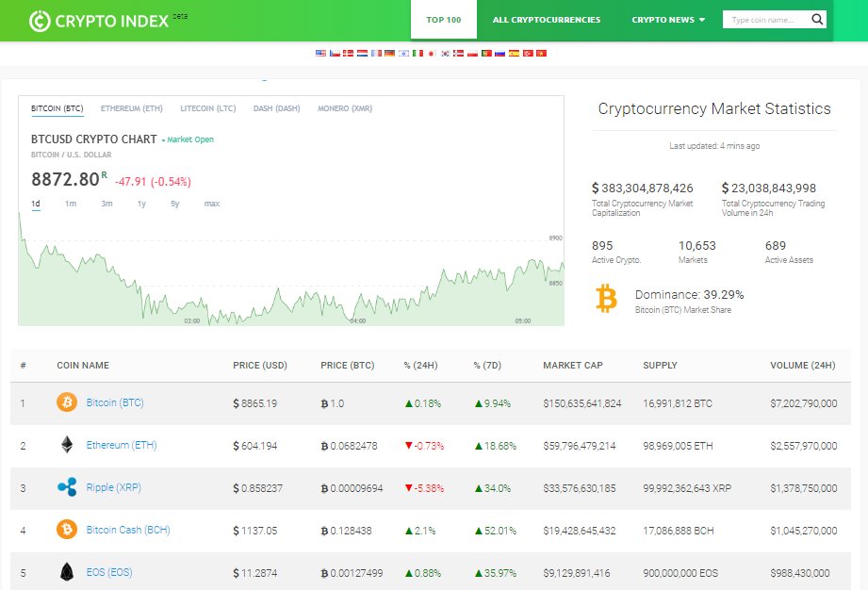Image resolution: width=868 pixels, height=590 pixels.
Task: Switch to the Top 100 tab
Action: tap(443, 20)
